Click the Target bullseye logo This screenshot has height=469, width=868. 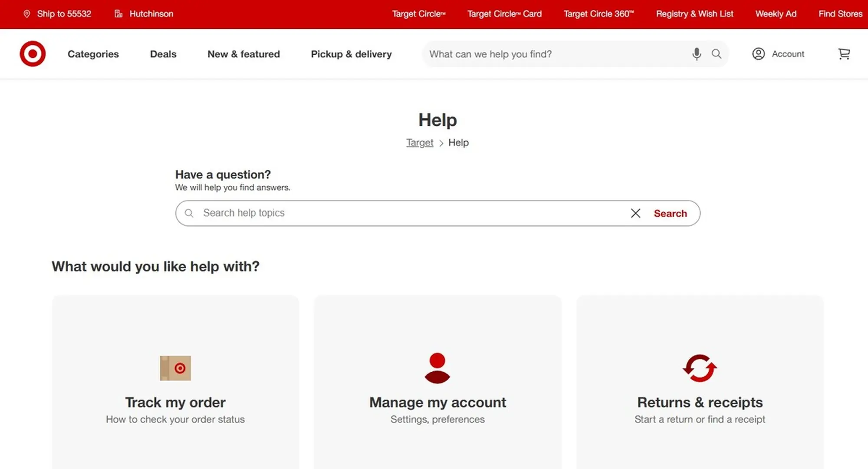coord(33,54)
